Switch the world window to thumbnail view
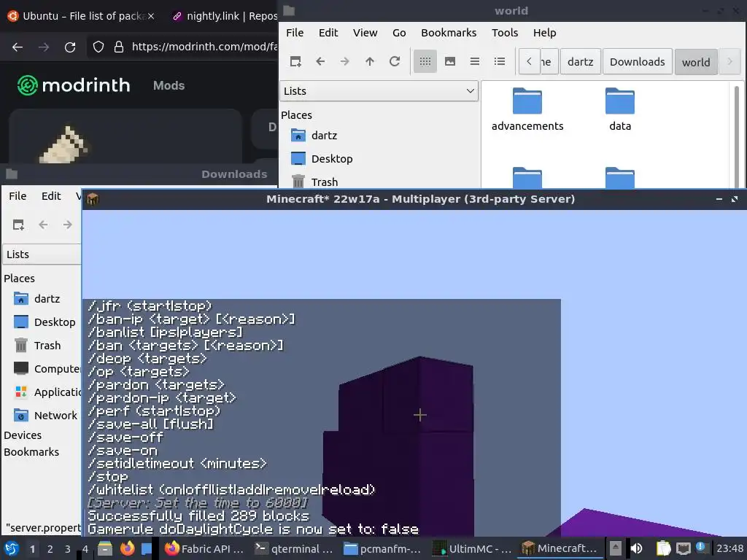The width and height of the screenshot is (747, 560). (449, 61)
